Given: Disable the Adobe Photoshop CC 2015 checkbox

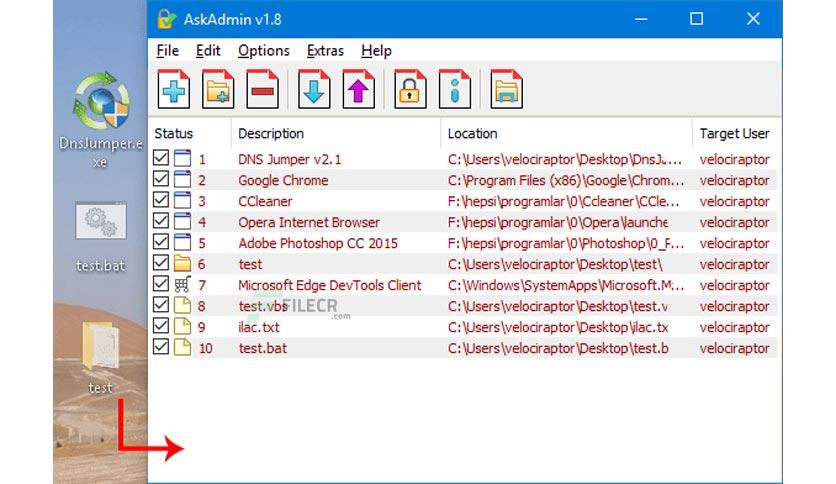Looking at the screenshot, I should click(160, 242).
